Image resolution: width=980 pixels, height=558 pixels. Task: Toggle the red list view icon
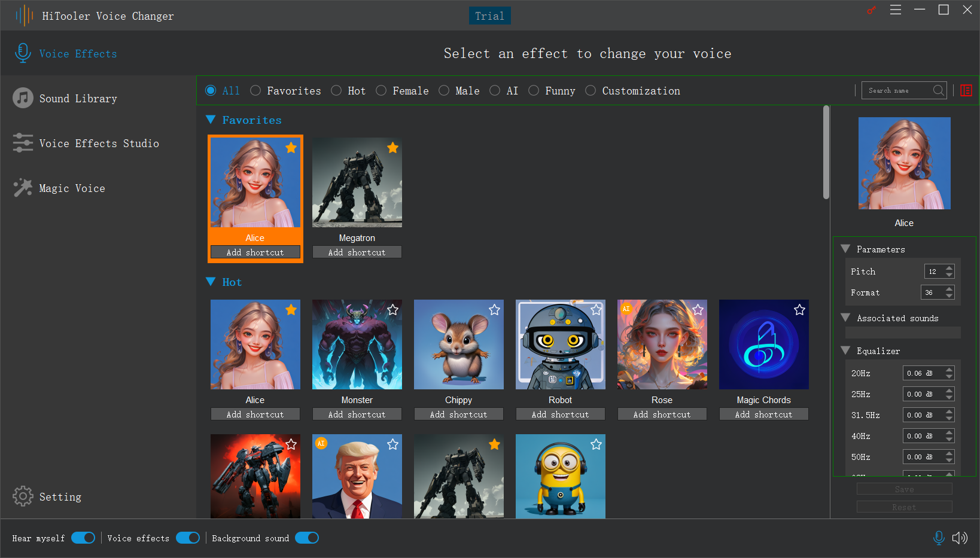[966, 90]
